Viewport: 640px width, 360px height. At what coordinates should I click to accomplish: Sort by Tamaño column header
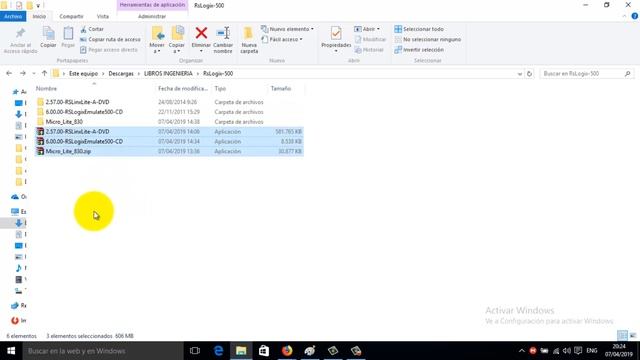(x=281, y=88)
